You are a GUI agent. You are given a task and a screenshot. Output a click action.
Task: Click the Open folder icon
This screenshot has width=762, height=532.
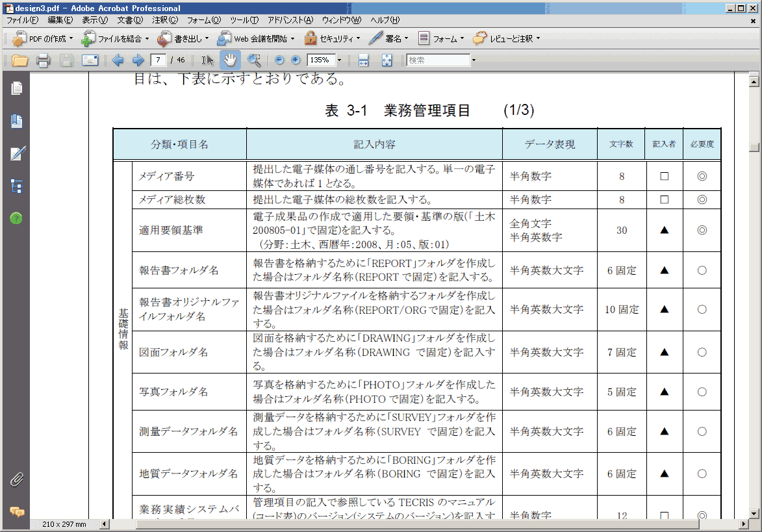coord(19,60)
